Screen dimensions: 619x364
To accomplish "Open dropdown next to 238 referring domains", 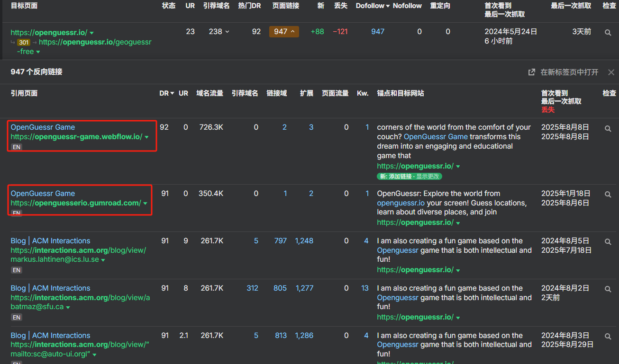I will click(227, 32).
